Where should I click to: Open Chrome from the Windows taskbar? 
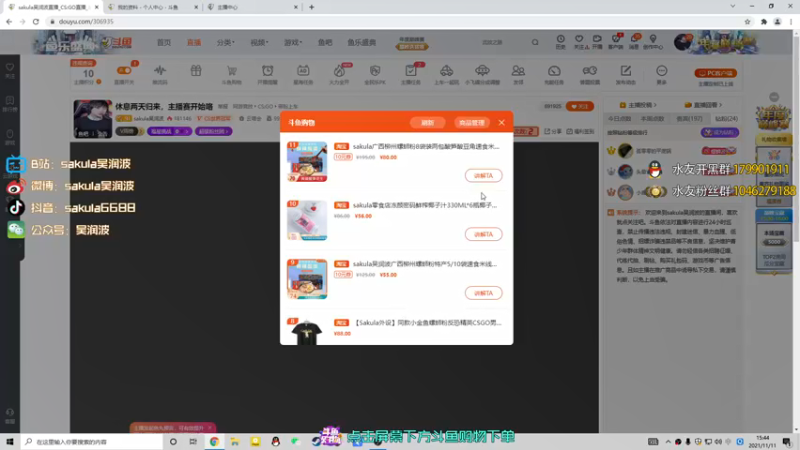(x=214, y=441)
